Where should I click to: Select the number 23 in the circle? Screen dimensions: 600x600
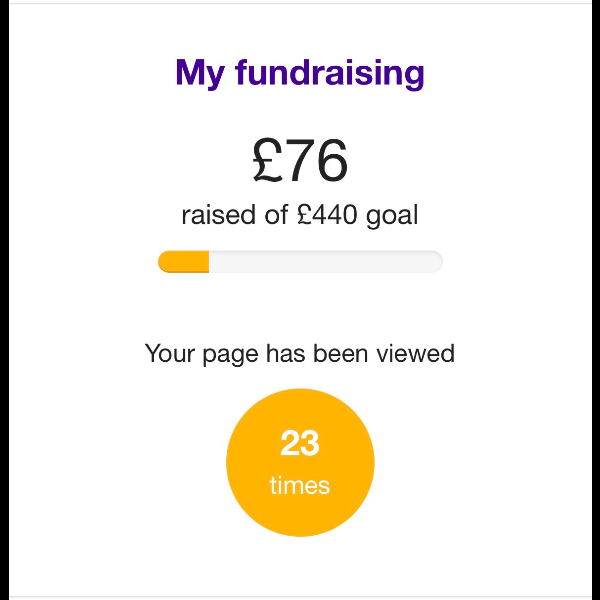(300, 443)
